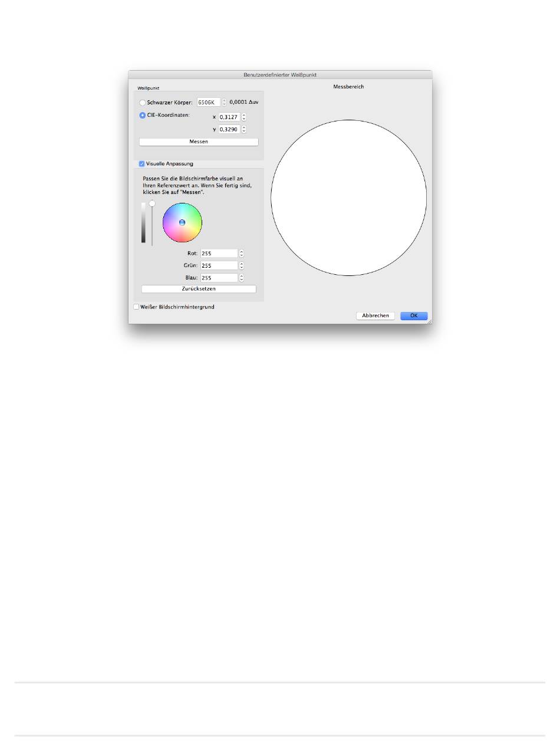Click the center of the color wheel

point(182,222)
